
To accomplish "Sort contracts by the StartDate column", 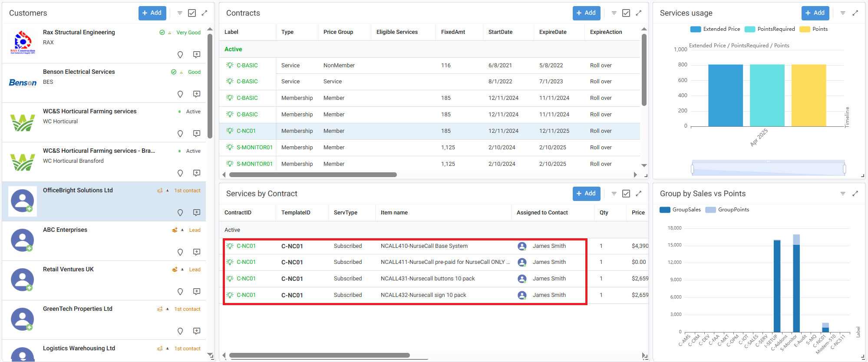I will pos(500,32).
